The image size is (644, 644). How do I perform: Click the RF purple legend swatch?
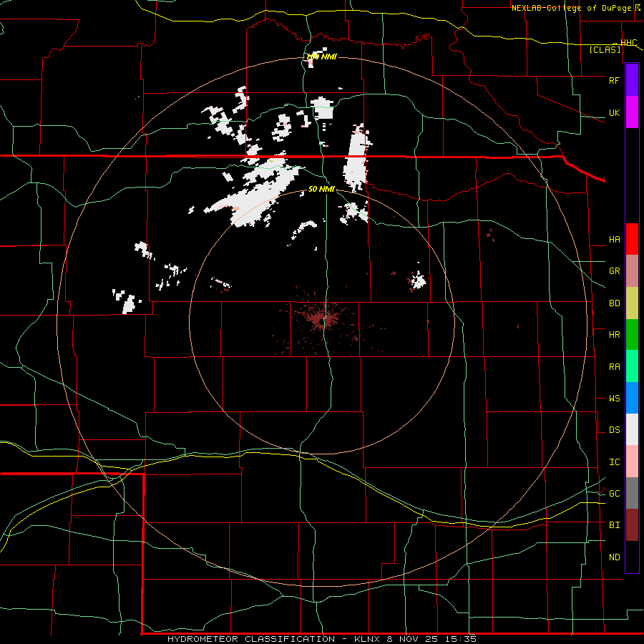pyautogui.click(x=632, y=80)
